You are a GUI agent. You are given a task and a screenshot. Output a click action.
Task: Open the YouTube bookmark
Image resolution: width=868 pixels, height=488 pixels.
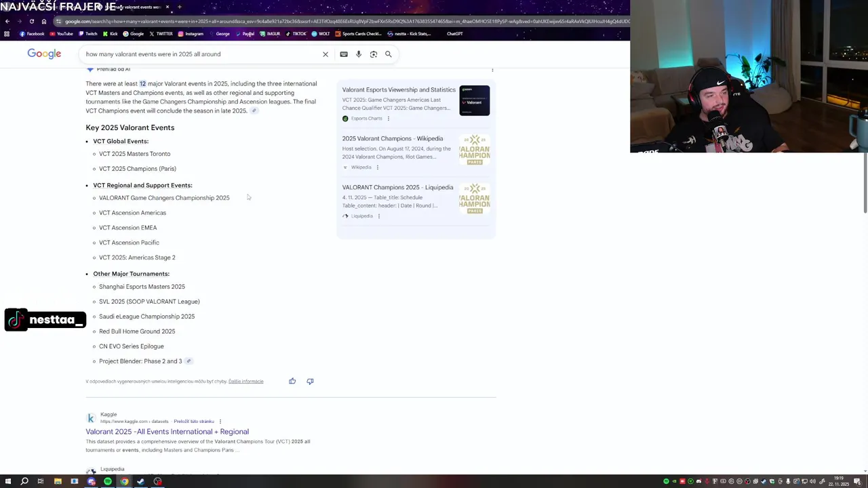click(61, 34)
